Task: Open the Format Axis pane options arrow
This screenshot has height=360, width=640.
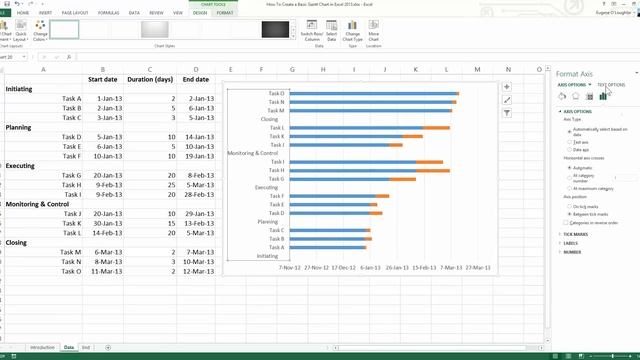Action: (x=637, y=73)
